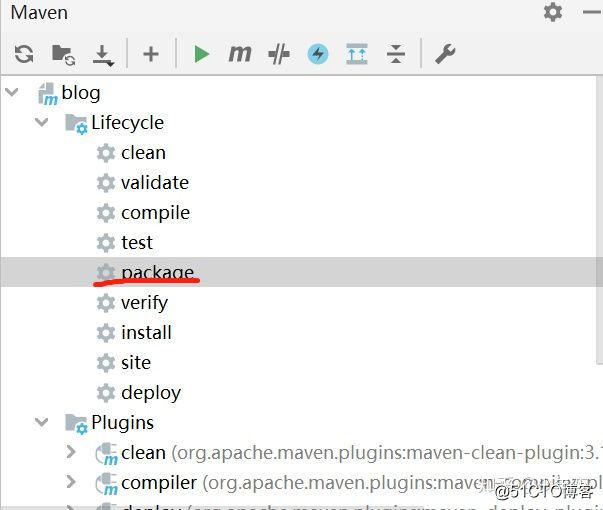The image size is (603, 510).
Task: Select the deploy gear icon
Action: click(x=106, y=393)
